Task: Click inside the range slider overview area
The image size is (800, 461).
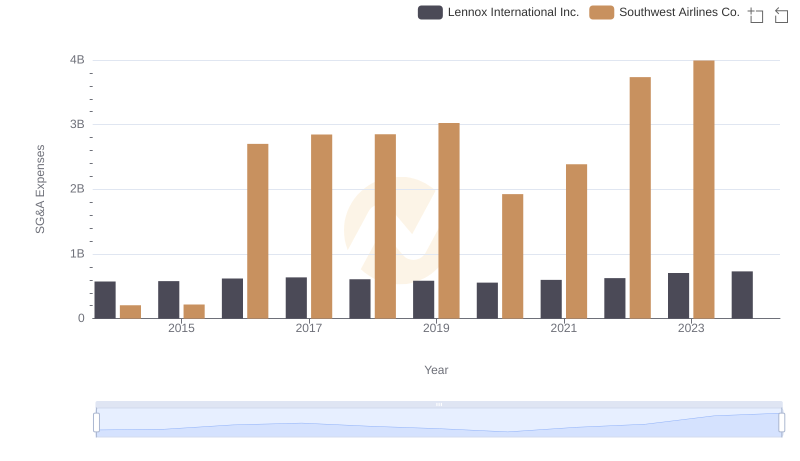Action: (439, 423)
